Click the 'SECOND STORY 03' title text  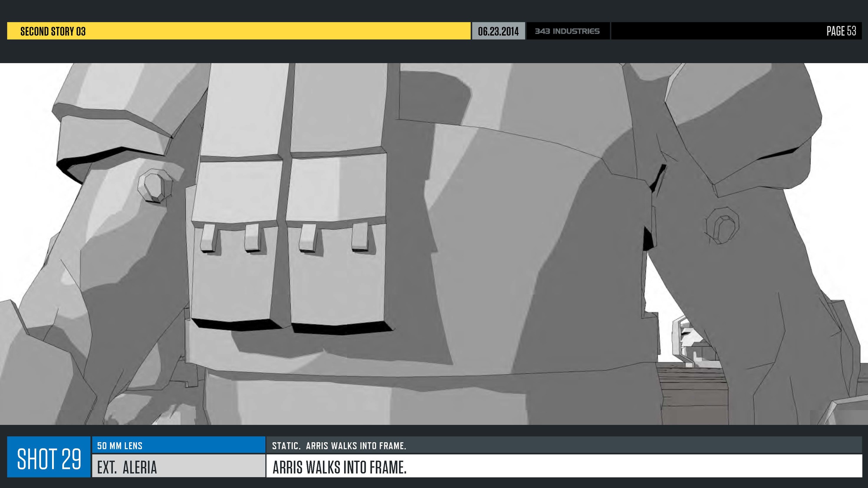coord(53,31)
